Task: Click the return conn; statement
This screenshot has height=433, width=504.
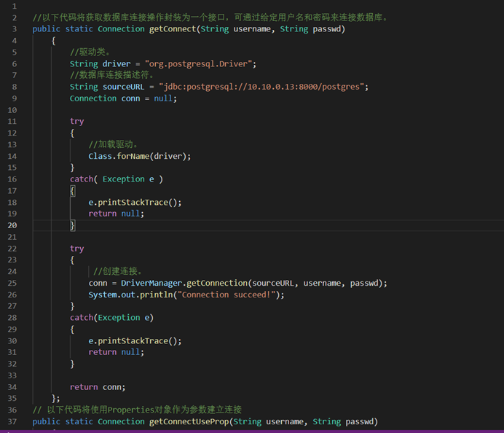Action: pyautogui.click(x=98, y=387)
